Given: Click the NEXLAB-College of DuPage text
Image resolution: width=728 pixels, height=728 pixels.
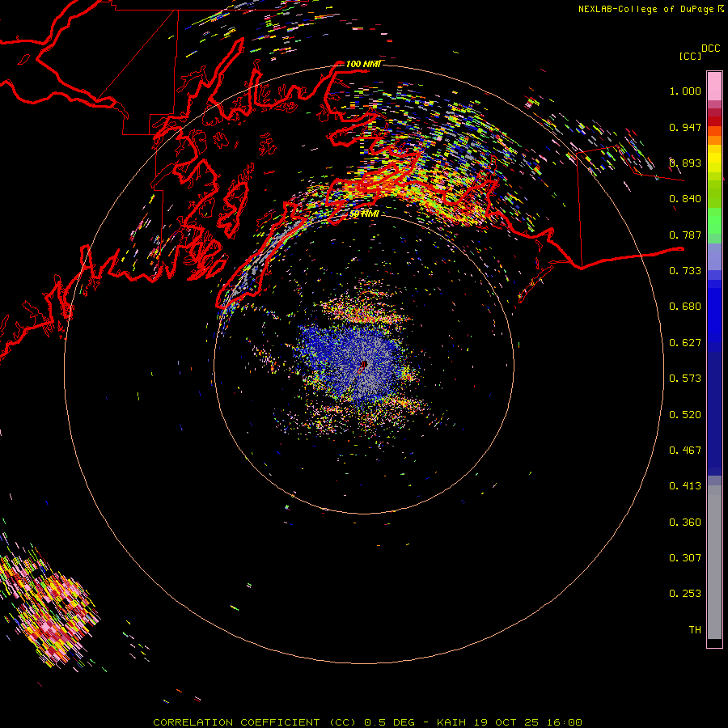Looking at the screenshot, I should point(645,9).
